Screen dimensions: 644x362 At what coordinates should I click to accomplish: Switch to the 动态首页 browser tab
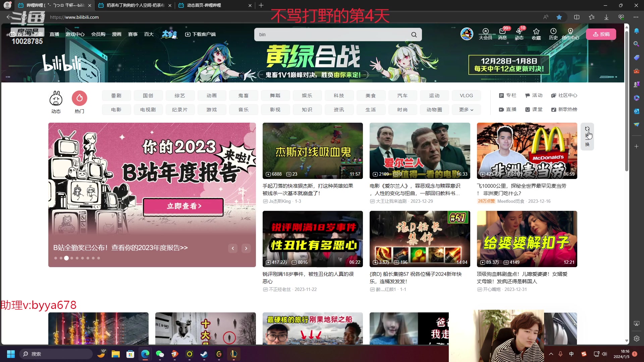pyautogui.click(x=215, y=5)
